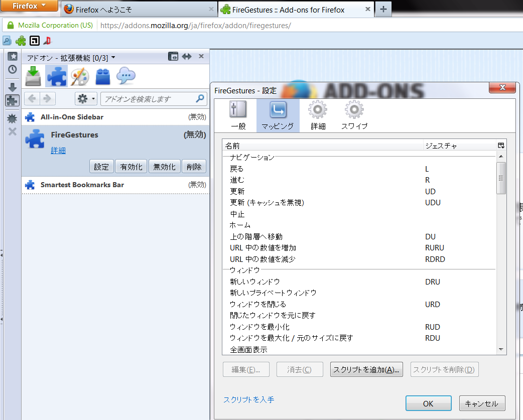Click the gear burst icon in sidebar strip
Image resolution: width=523 pixels, height=420 pixels.
[13, 118]
